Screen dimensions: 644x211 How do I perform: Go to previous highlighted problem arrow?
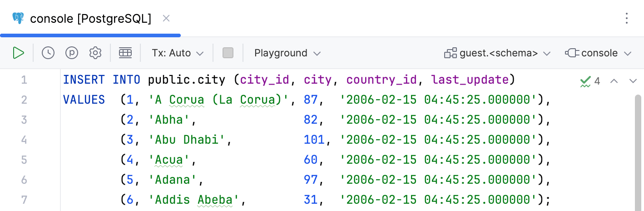click(614, 81)
